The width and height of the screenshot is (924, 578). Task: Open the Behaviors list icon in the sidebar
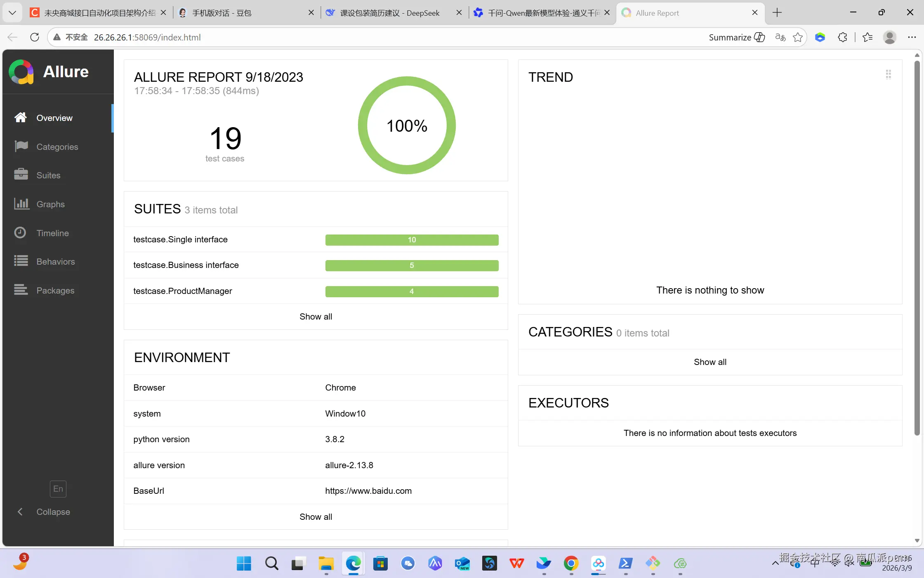(x=21, y=261)
